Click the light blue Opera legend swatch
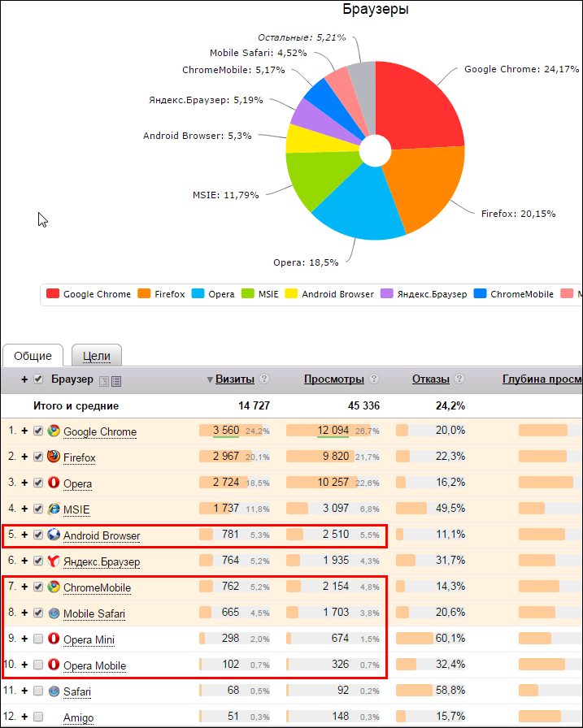Viewport: 583px width, 728px height. point(198,293)
